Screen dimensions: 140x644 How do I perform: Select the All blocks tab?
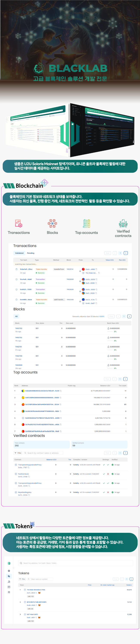tap(17, 316)
